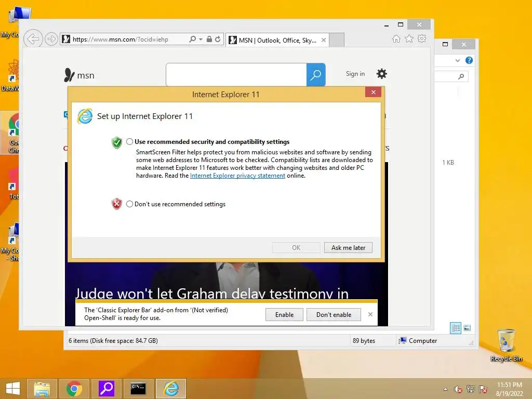
Task: Click the network tray icon
Action: pyautogui.click(x=471, y=389)
